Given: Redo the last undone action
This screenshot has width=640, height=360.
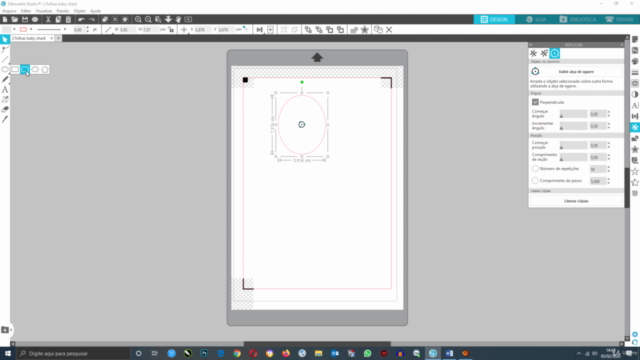Looking at the screenshot, I should click(92, 19).
